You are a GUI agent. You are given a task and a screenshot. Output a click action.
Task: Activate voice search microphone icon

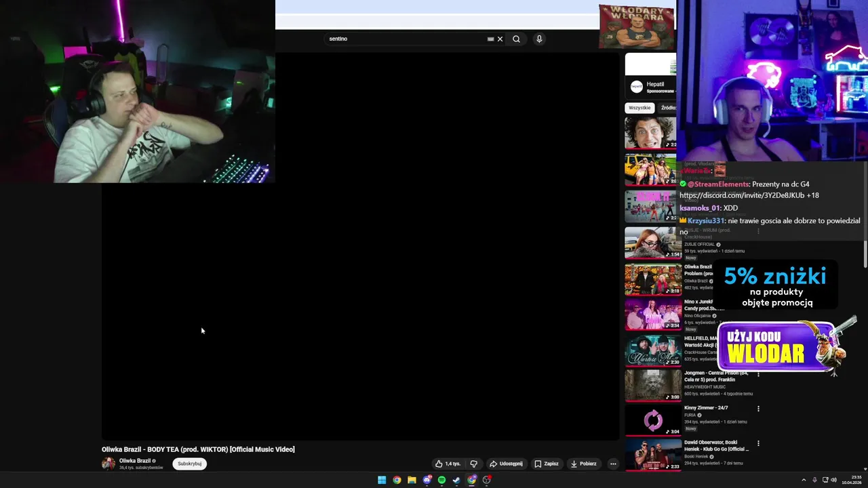click(539, 39)
